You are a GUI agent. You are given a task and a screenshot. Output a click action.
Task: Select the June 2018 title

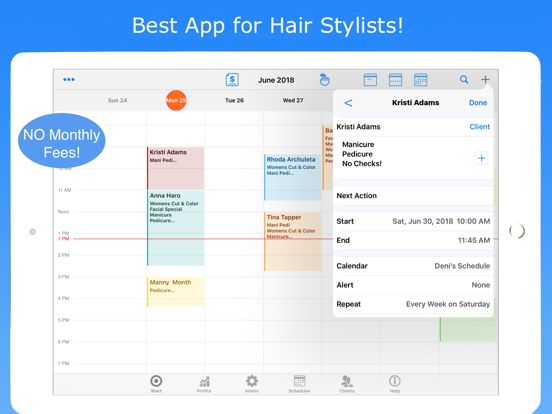[x=276, y=80]
